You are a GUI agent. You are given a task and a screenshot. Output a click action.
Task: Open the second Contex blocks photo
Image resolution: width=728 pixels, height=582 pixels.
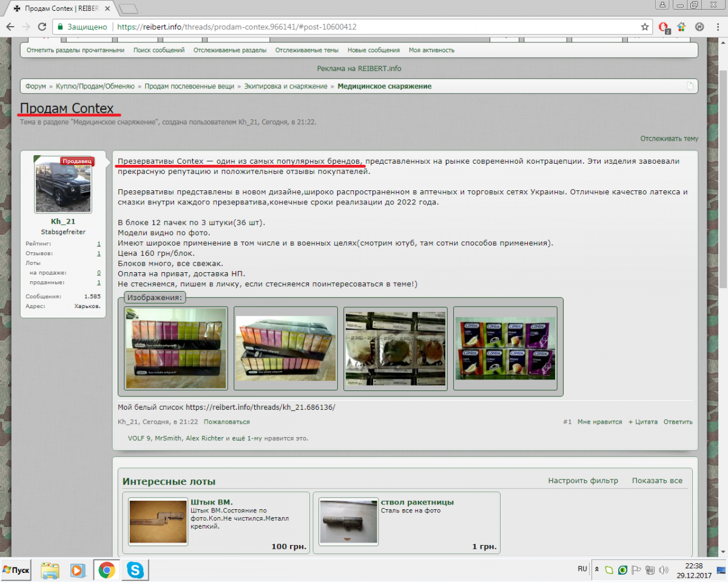286,348
